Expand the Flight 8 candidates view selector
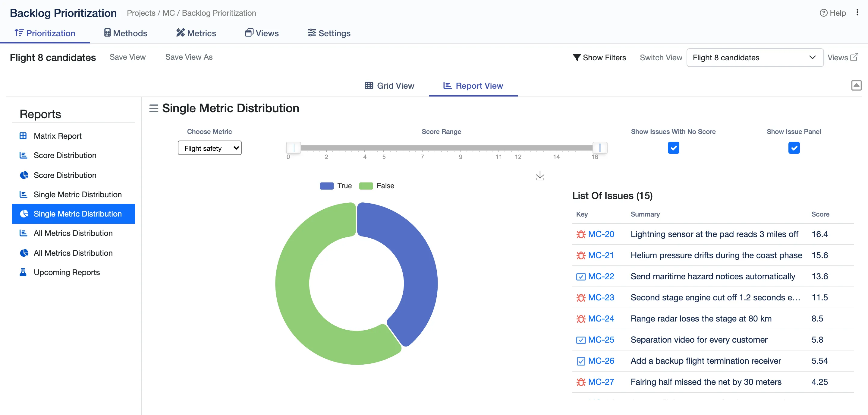This screenshot has height=415, width=868. pos(754,58)
